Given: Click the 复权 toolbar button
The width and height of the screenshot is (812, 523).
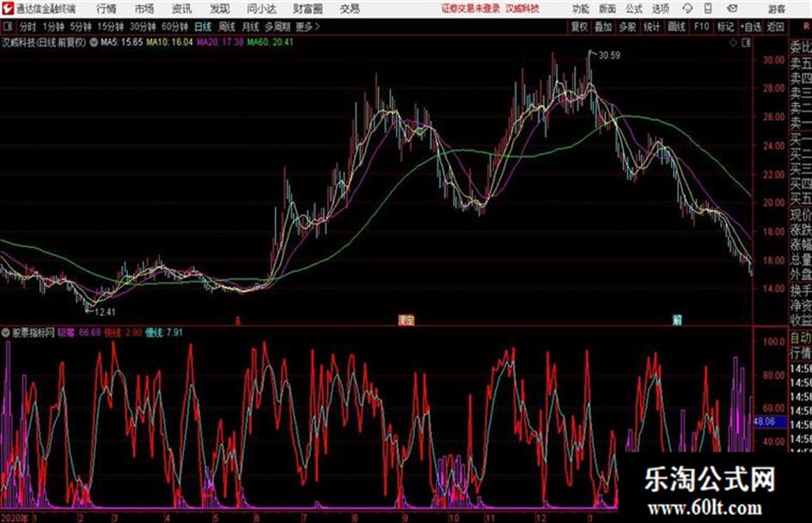Looking at the screenshot, I should [x=579, y=27].
